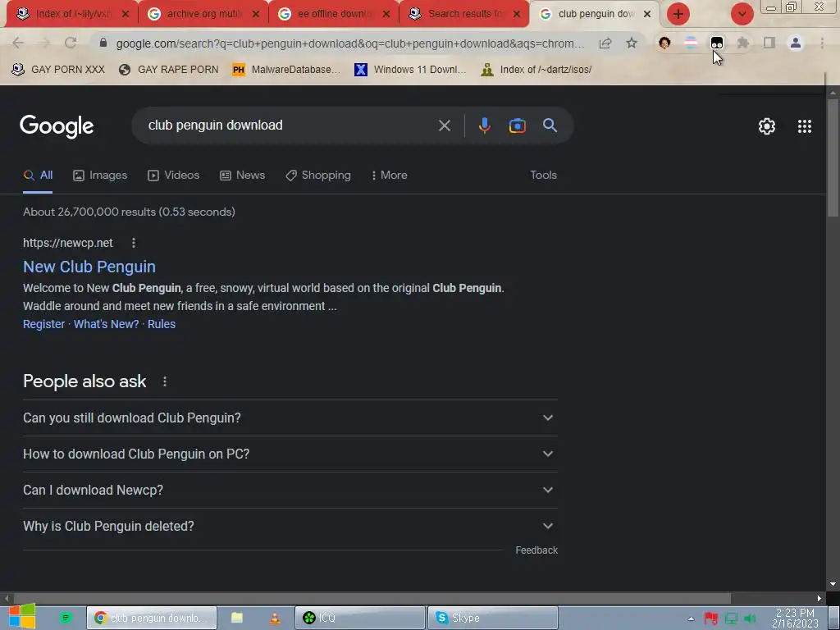This screenshot has width=840, height=630.
Task: Open the VLC taskbar icon
Action: click(274, 618)
